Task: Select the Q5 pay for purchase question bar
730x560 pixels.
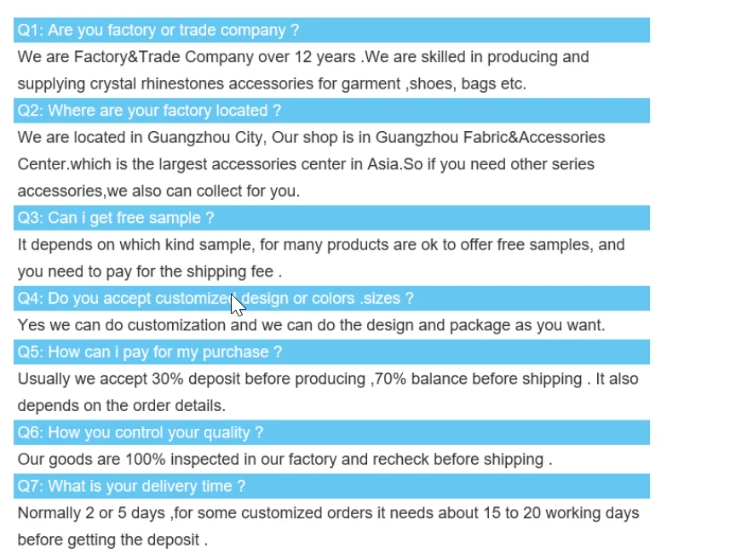Action: 149,352
